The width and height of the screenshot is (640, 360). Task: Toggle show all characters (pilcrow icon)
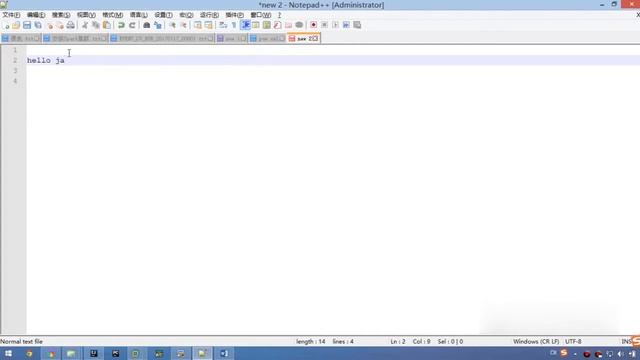tap(234, 25)
